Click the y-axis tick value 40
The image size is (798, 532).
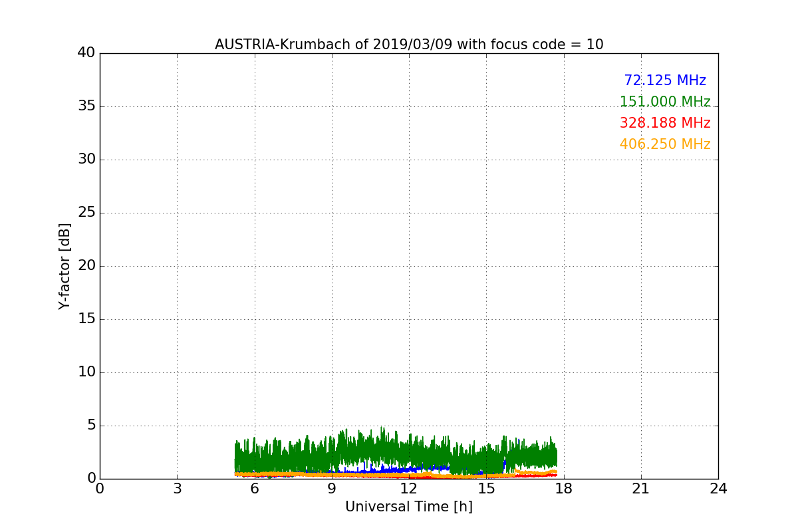click(x=86, y=53)
